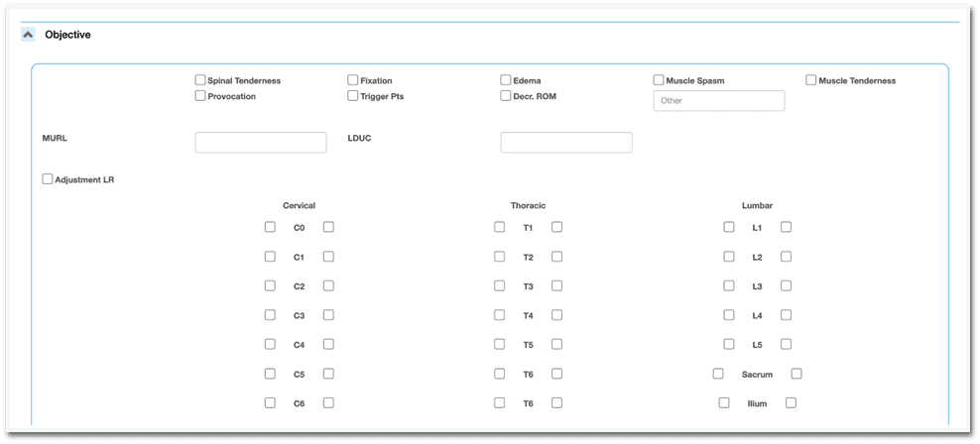Mark the Decr. ROM checkbox
The width and height of the screenshot is (980, 444).
tap(506, 96)
